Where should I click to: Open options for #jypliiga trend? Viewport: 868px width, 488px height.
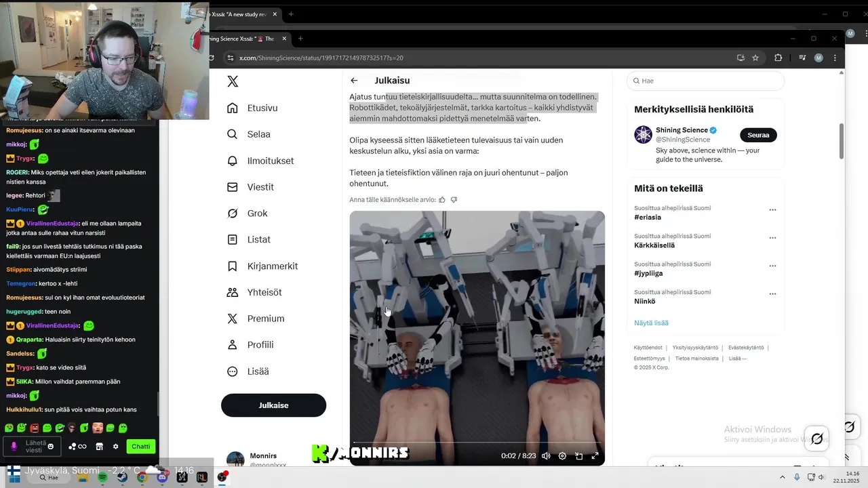click(x=772, y=266)
